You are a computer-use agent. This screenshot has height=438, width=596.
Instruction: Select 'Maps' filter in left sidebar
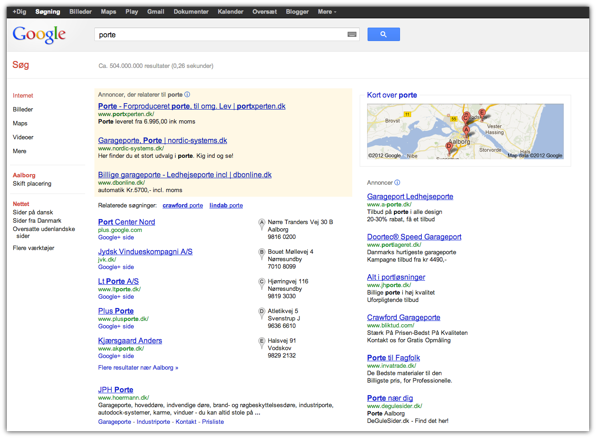[x=20, y=123]
